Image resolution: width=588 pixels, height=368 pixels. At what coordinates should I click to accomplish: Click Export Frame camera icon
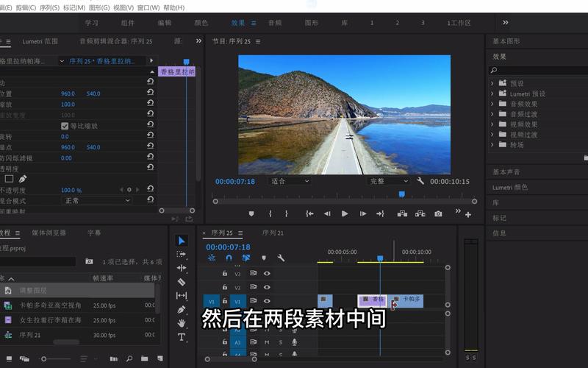[438, 213]
